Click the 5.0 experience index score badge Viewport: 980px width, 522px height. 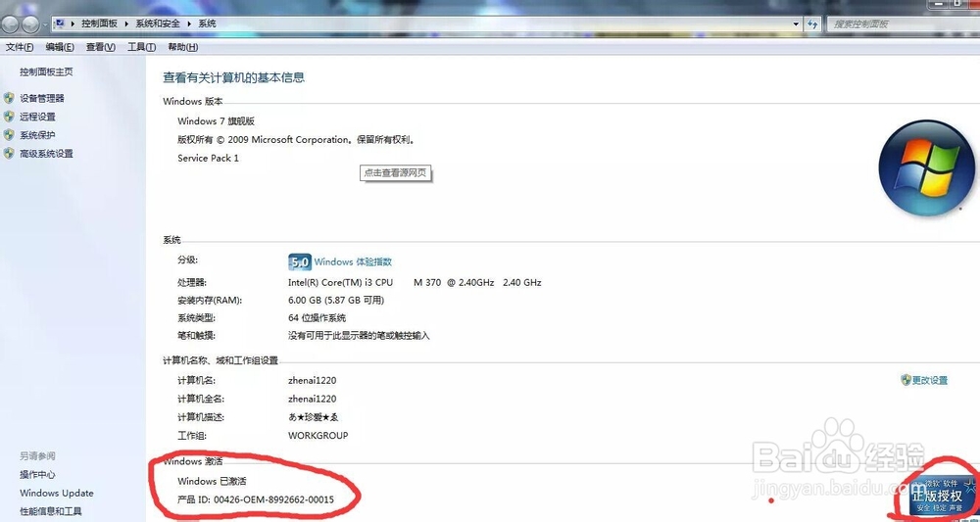coord(299,262)
